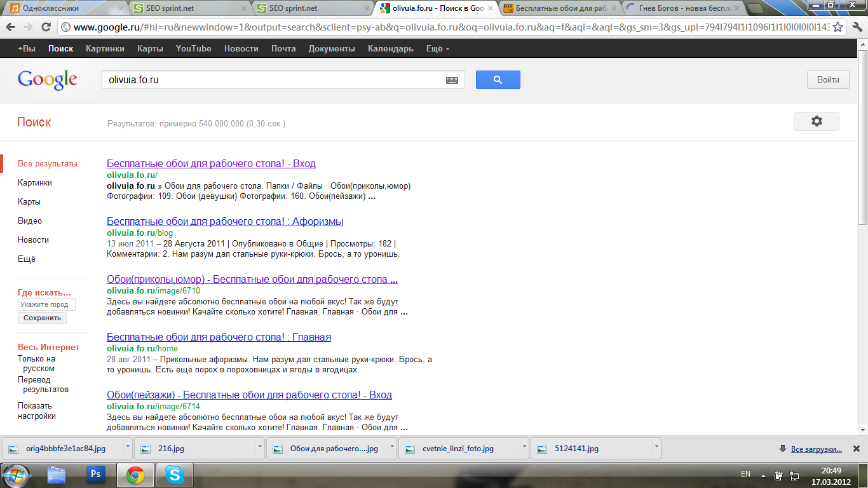Image resolution: width=868 pixels, height=488 pixels.
Task: Open result Бесплатные обои : Главная
Action: coord(219,337)
